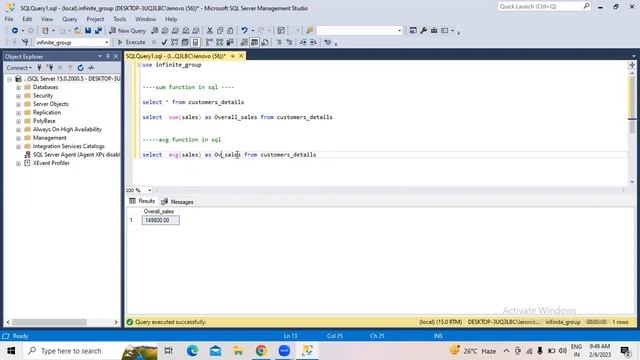Image resolution: width=640 pixels, height=360 pixels.
Task: Open the Query menu
Action: 69,19
